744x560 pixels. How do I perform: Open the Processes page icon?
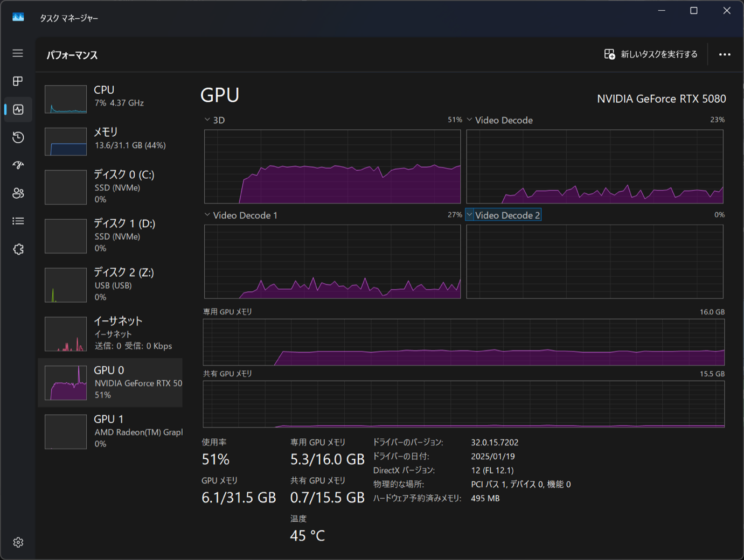pos(18,81)
